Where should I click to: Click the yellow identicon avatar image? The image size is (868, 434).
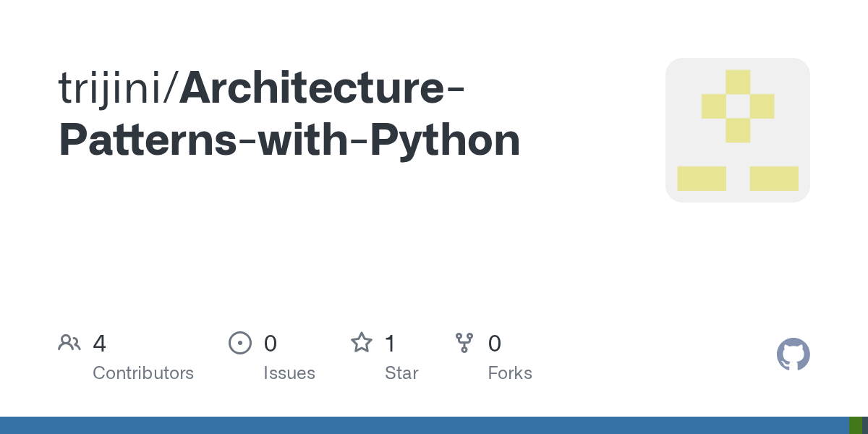pos(738,130)
